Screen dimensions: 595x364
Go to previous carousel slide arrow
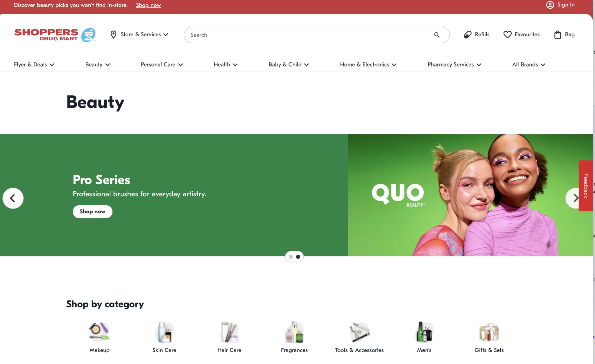[x=13, y=198]
